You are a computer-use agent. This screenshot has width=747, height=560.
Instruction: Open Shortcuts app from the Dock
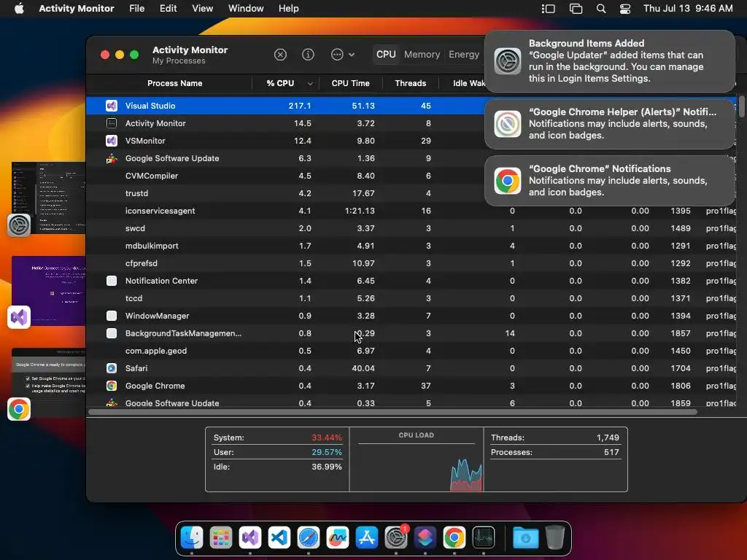click(x=425, y=537)
